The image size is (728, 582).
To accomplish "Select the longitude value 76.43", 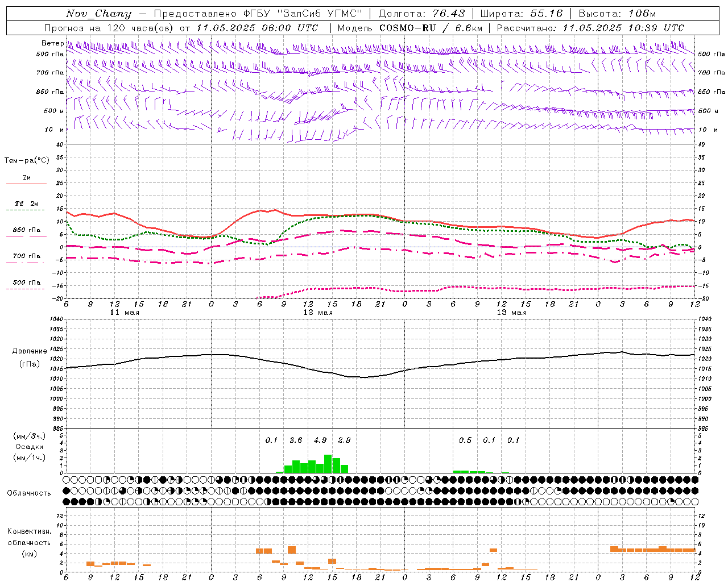I will pos(449,14).
